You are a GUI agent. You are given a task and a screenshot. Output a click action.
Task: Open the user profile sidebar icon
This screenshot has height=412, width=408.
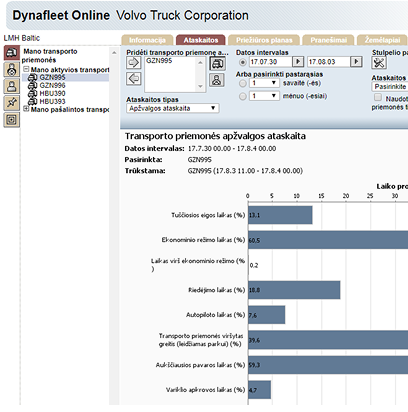(12, 86)
